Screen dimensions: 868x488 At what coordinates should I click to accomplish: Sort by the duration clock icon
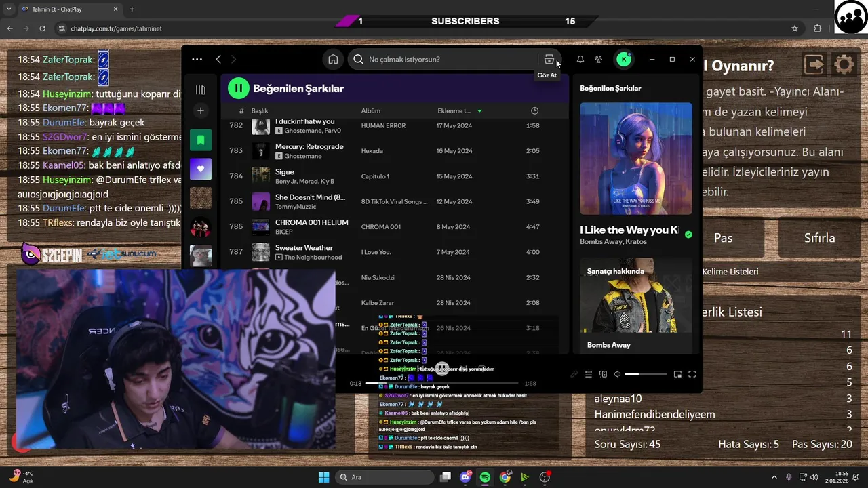[534, 110]
